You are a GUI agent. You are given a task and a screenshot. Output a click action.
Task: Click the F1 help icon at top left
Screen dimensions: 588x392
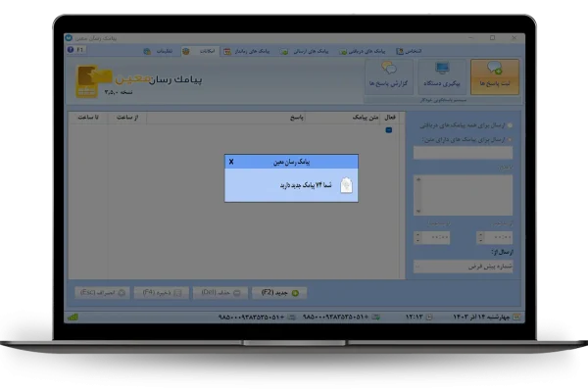[x=79, y=49]
